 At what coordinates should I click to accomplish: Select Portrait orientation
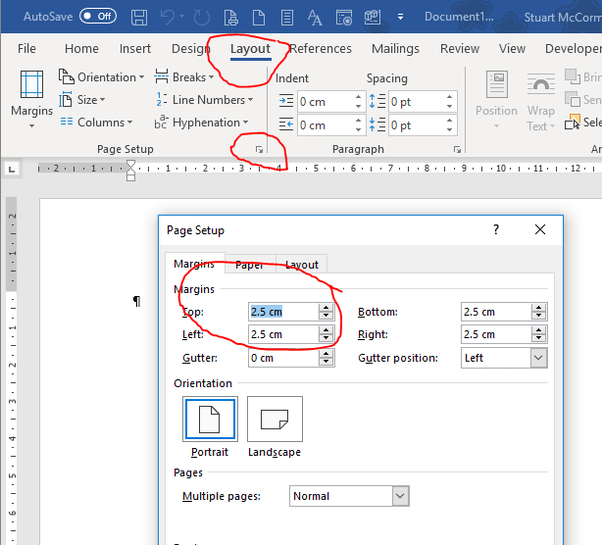[x=210, y=427]
